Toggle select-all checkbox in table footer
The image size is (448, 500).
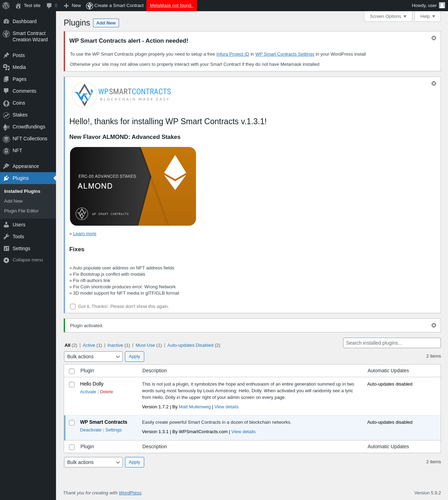coord(72,447)
